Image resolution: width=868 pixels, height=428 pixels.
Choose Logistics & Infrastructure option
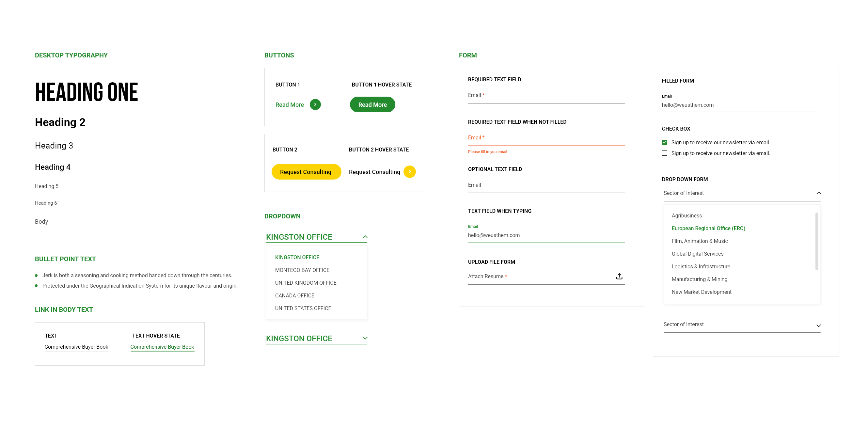click(701, 267)
